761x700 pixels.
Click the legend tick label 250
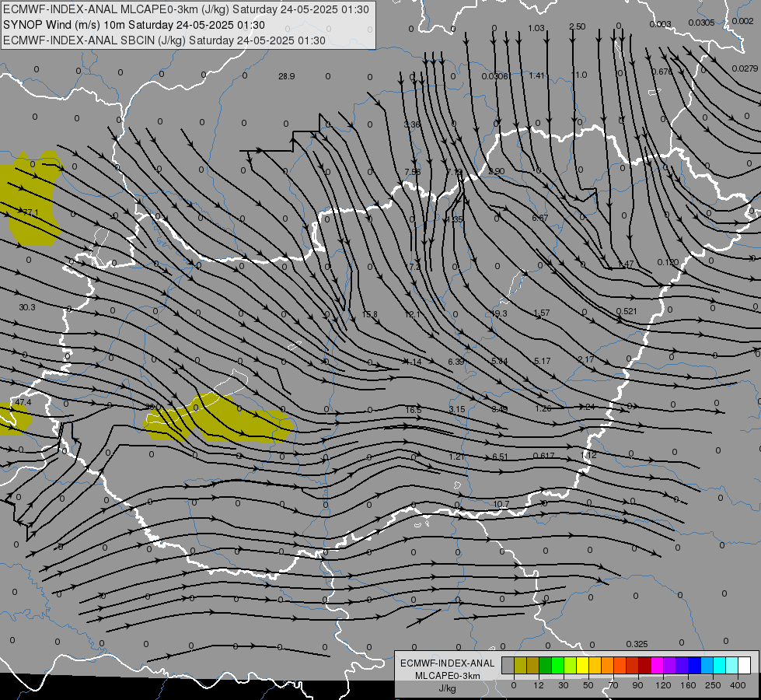[x=713, y=685]
